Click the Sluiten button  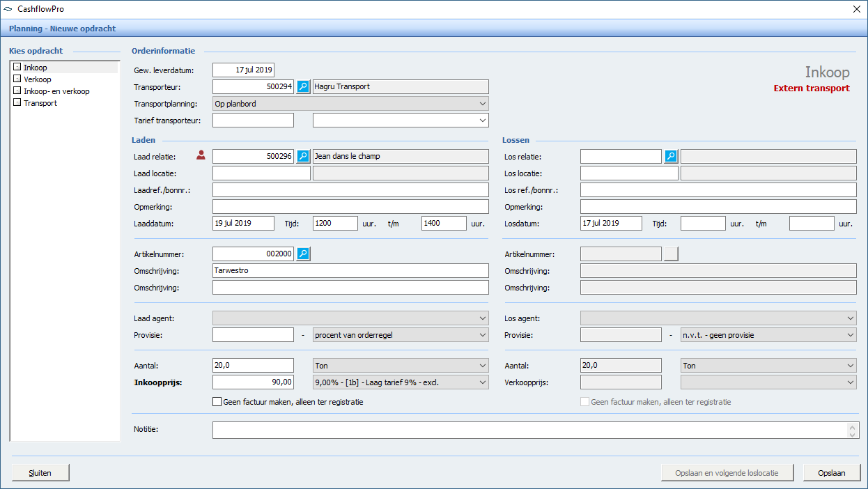[x=41, y=473]
